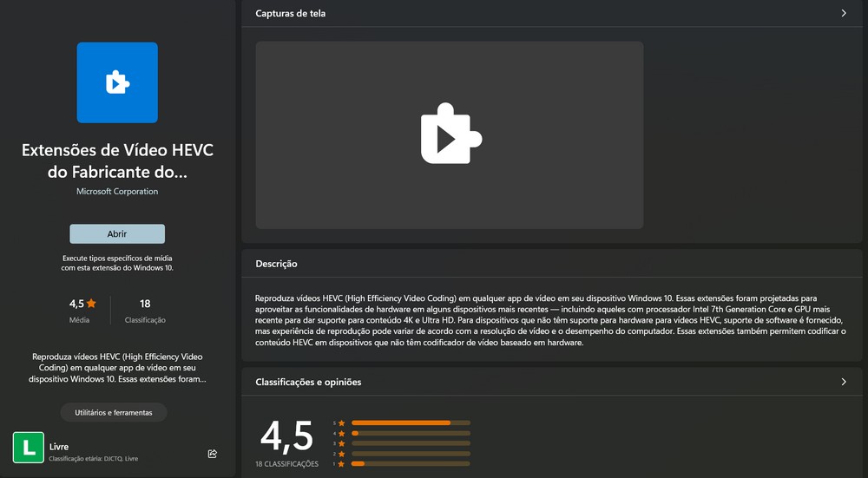
Task: Click the large 4,5 rating number
Action: tap(286, 436)
